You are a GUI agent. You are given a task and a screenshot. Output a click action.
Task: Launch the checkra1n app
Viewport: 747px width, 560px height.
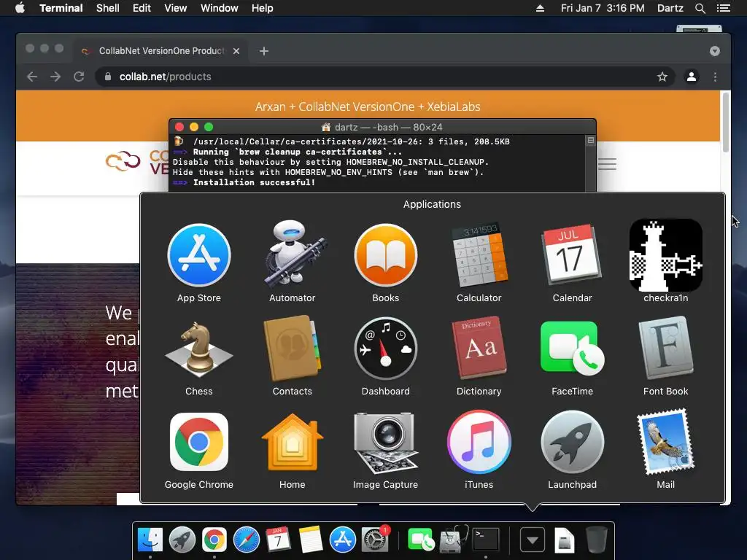point(665,255)
